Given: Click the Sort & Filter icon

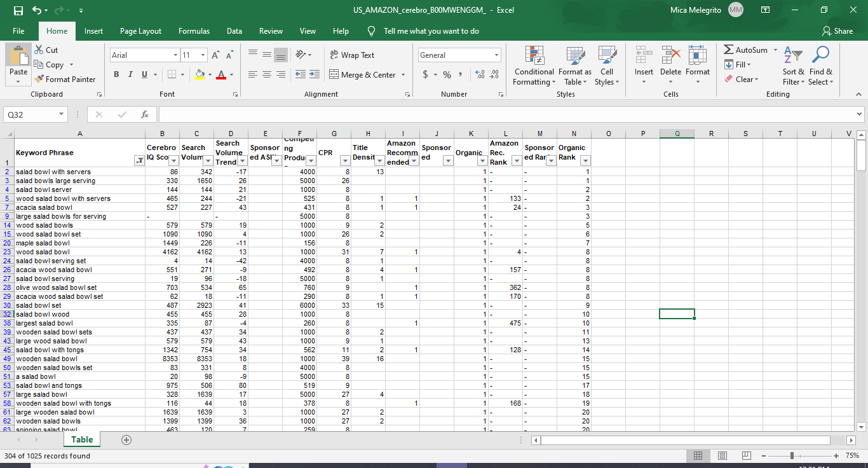Looking at the screenshot, I should 793,66.
